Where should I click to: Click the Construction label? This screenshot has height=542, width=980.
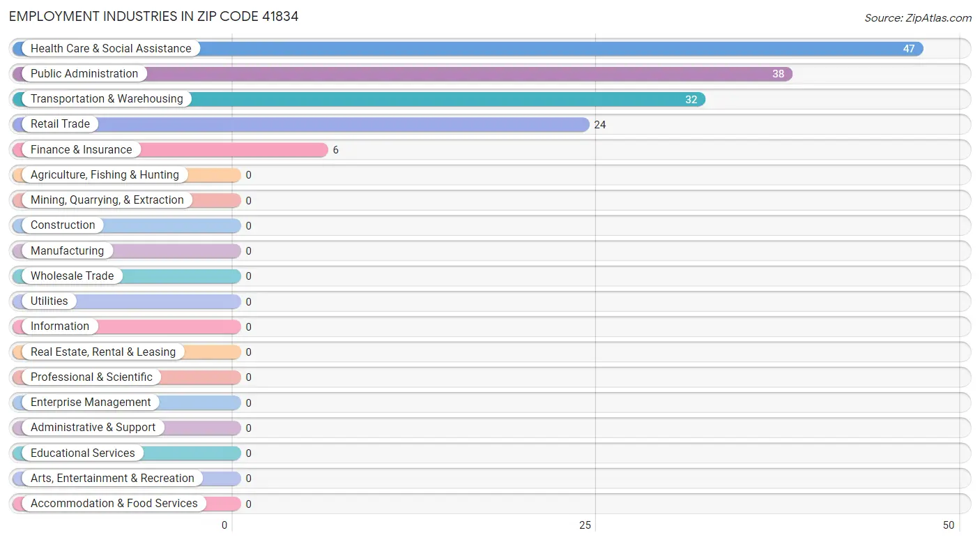[x=63, y=225]
